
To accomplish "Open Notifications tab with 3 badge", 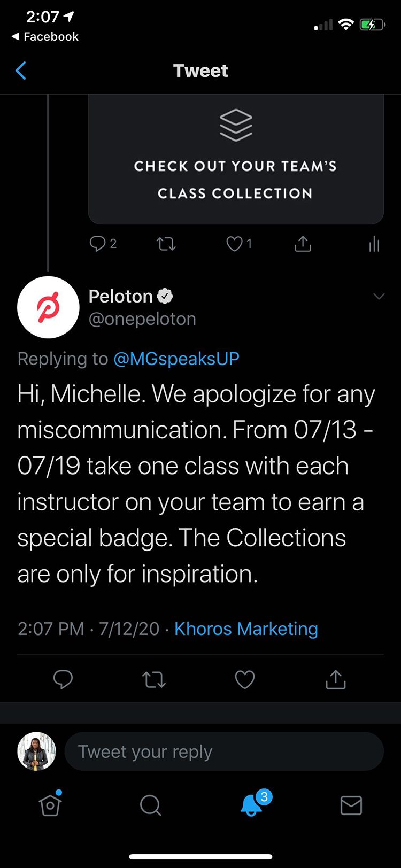I will click(251, 805).
